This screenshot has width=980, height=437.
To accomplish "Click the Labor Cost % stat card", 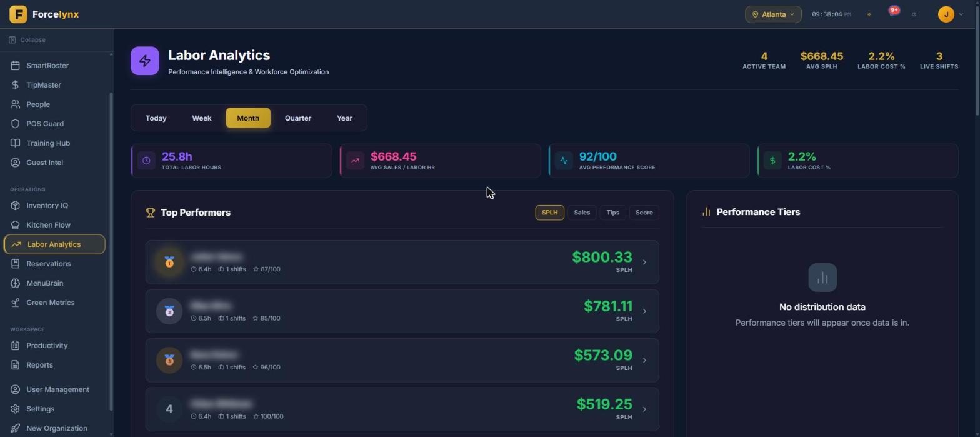I will (x=857, y=161).
